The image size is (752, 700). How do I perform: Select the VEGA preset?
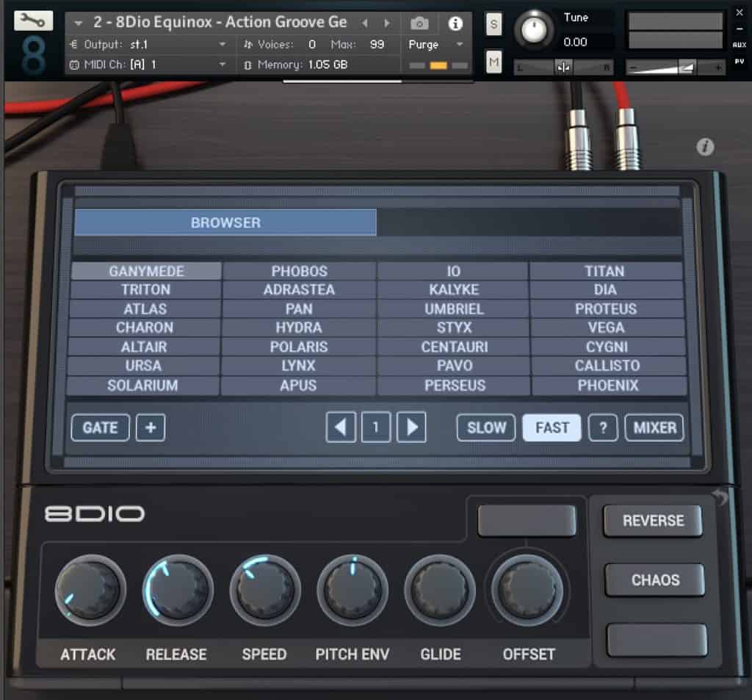click(x=607, y=328)
